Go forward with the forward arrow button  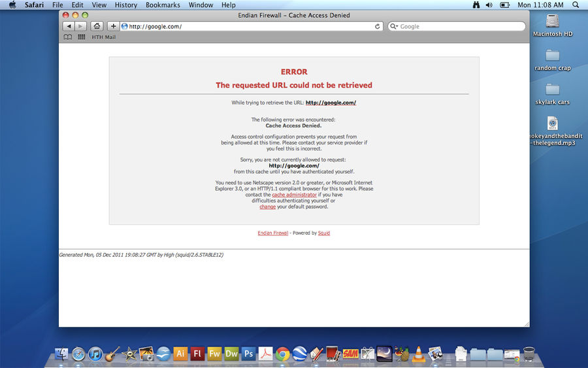(x=80, y=26)
